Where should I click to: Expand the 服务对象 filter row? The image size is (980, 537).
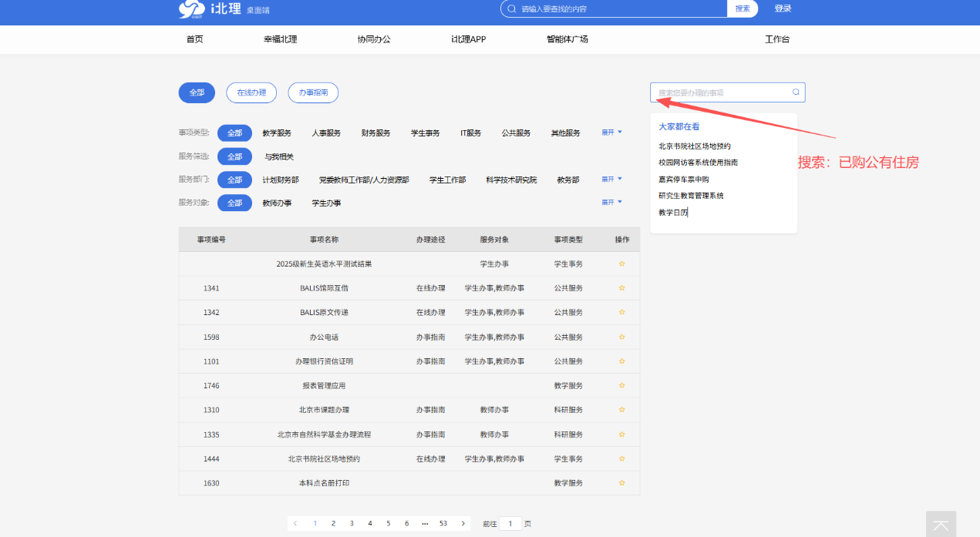pos(611,202)
